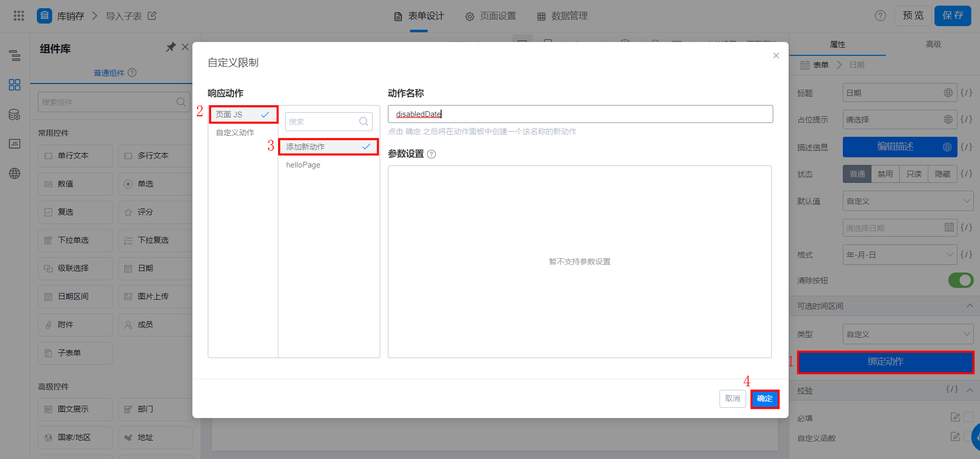
Task: Switch to 高级 tab
Action: click(x=933, y=45)
